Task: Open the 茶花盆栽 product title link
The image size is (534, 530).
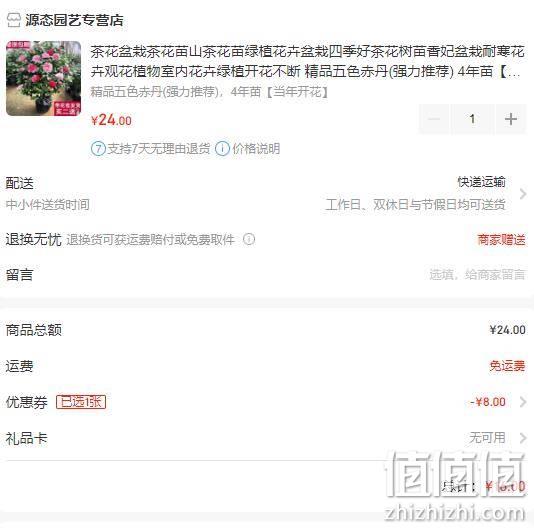Action: tap(306, 62)
